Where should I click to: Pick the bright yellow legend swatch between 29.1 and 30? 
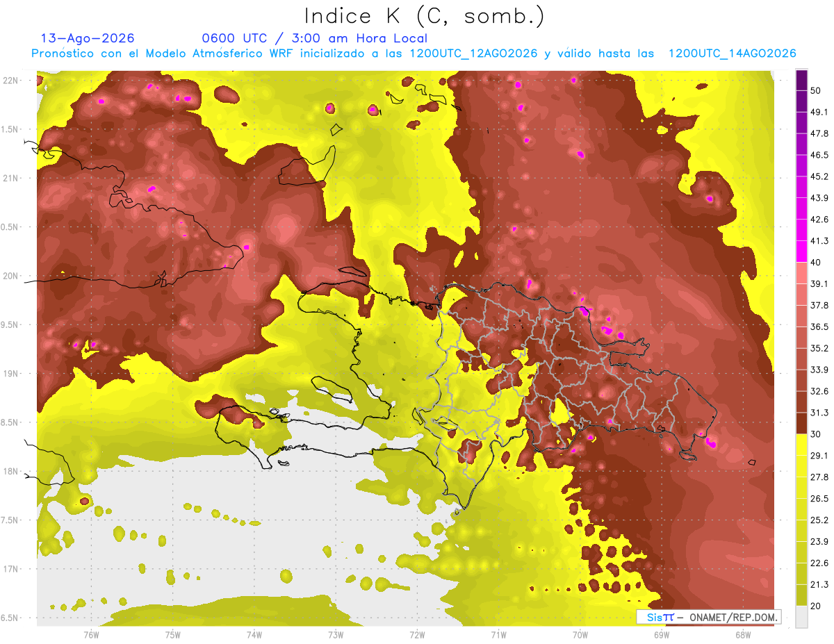(801, 445)
